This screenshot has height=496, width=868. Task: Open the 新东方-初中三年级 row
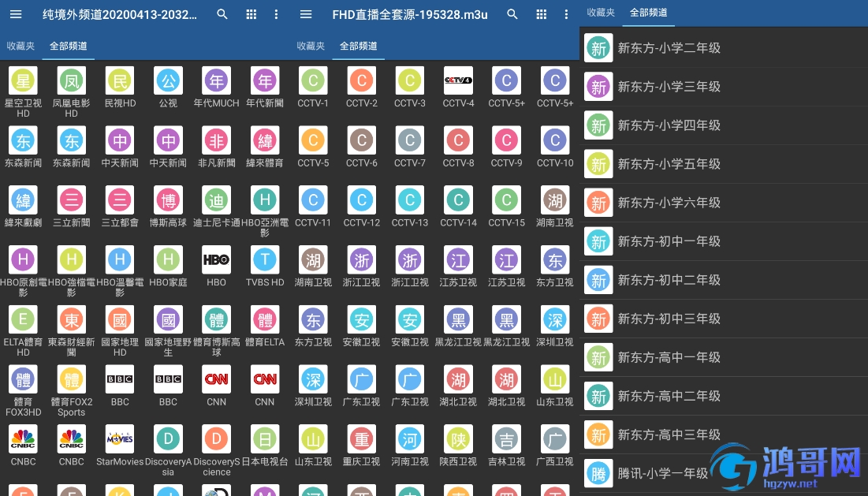pos(724,319)
